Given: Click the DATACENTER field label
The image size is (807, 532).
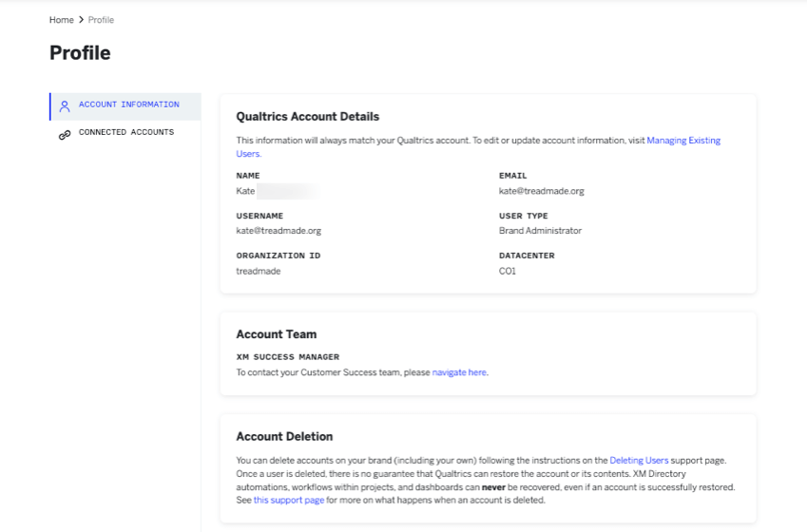Looking at the screenshot, I should [x=527, y=256].
